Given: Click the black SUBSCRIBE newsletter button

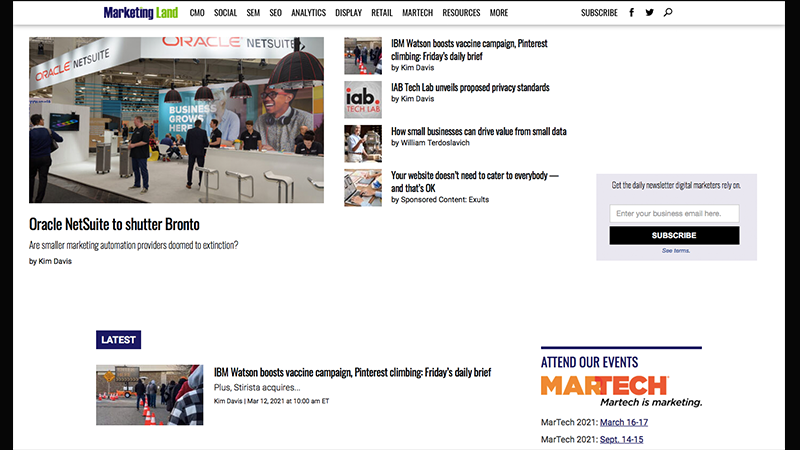Looking at the screenshot, I should (674, 235).
